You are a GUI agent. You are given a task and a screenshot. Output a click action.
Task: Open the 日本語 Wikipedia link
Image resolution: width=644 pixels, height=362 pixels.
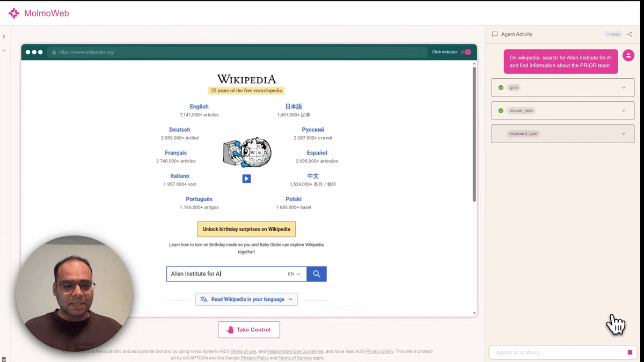[294, 107]
